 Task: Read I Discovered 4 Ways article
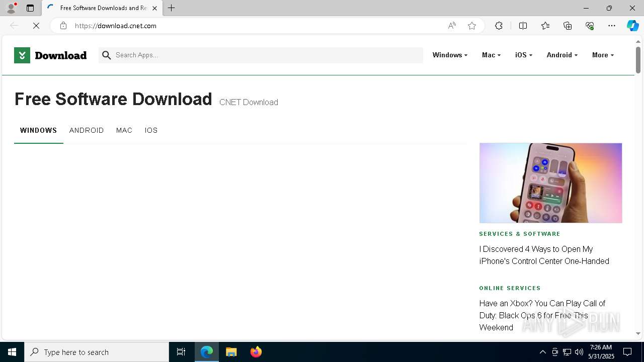544,255
